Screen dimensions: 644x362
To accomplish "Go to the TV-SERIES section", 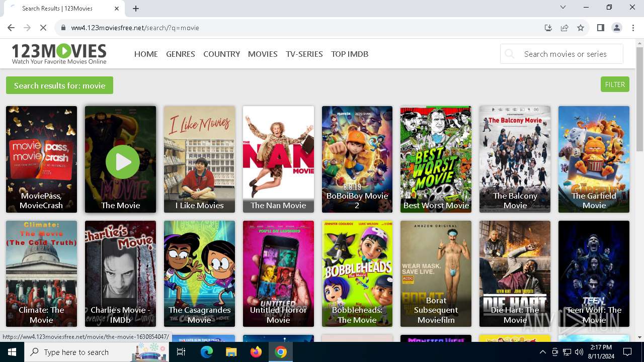I will 304,54.
